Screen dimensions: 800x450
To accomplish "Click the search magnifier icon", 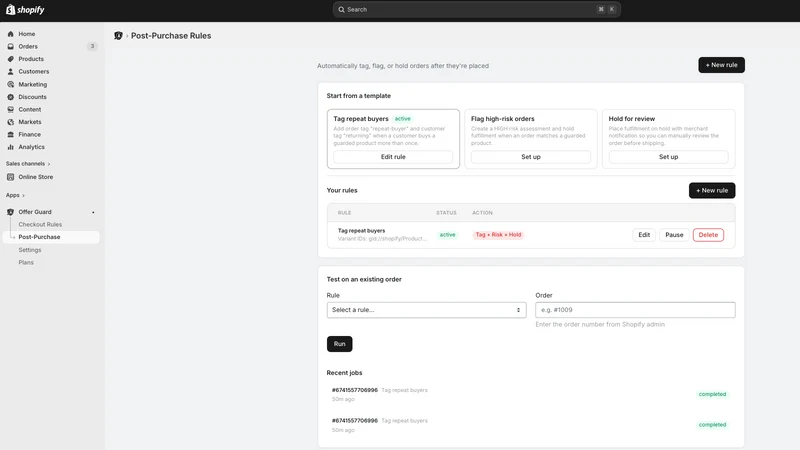I will coord(341,10).
